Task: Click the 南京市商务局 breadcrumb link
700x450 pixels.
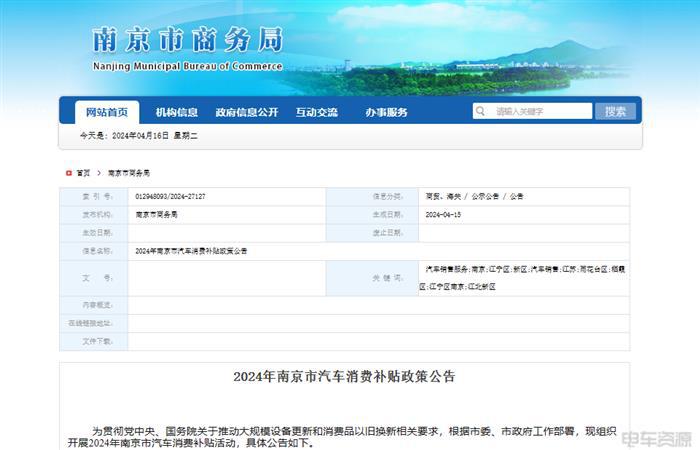Action: (x=128, y=173)
